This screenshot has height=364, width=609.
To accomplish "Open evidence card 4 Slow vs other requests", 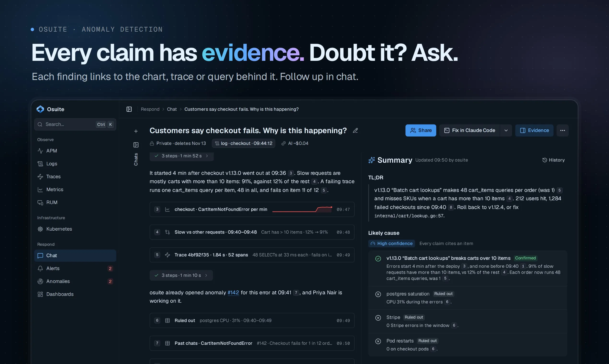I will pyautogui.click(x=252, y=232).
